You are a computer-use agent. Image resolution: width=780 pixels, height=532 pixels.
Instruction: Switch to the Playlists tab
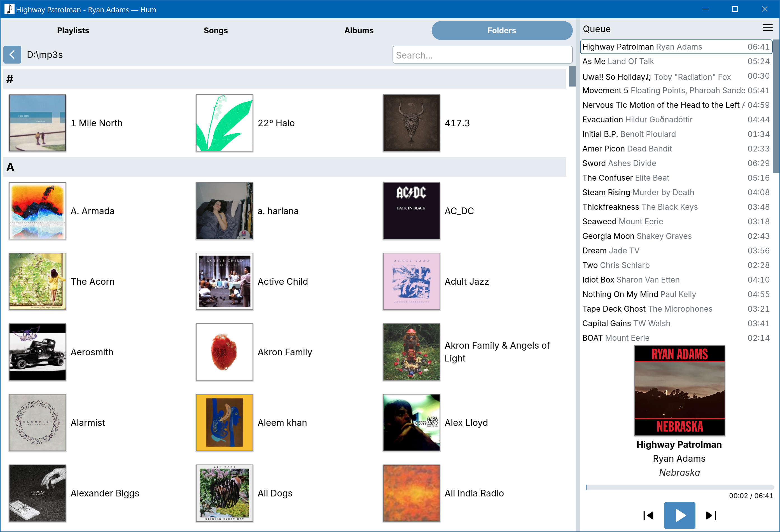point(73,31)
